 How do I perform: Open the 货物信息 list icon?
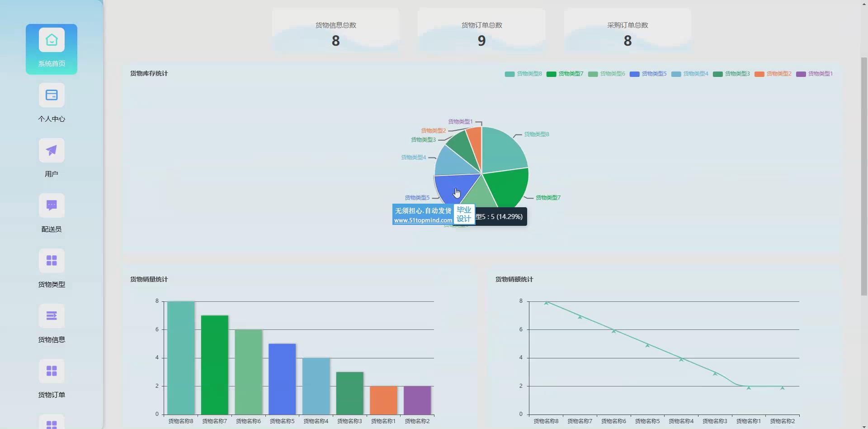click(x=52, y=316)
